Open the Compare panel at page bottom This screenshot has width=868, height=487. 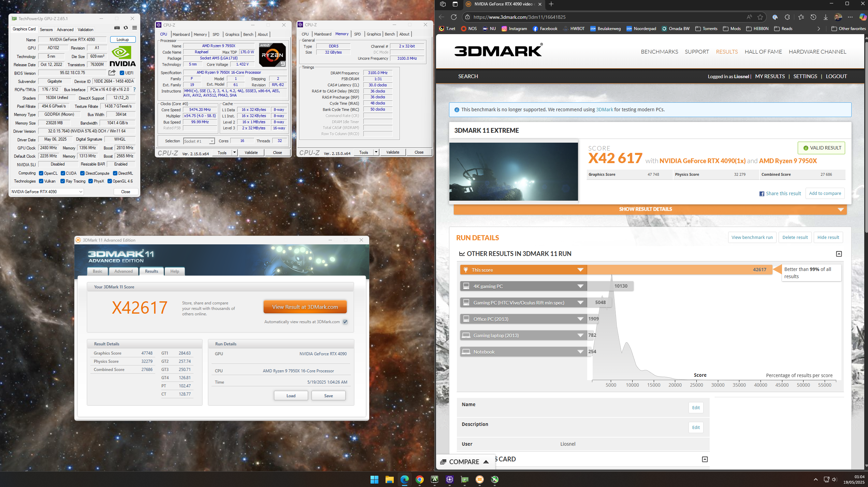[465, 462]
